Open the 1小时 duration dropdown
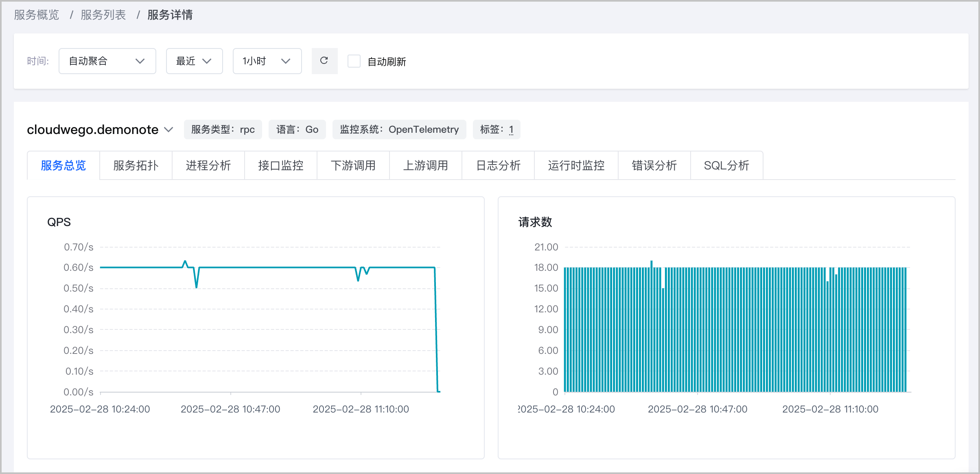The image size is (980, 474). point(267,61)
